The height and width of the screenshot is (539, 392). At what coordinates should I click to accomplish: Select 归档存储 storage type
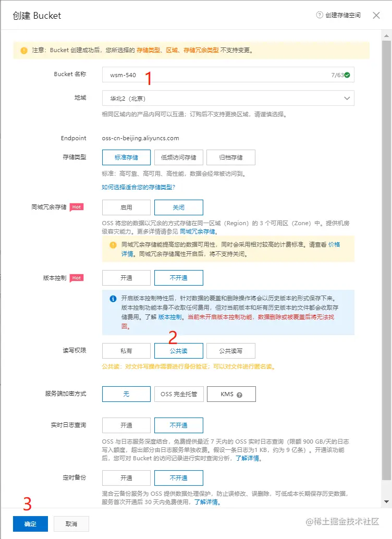click(231, 157)
